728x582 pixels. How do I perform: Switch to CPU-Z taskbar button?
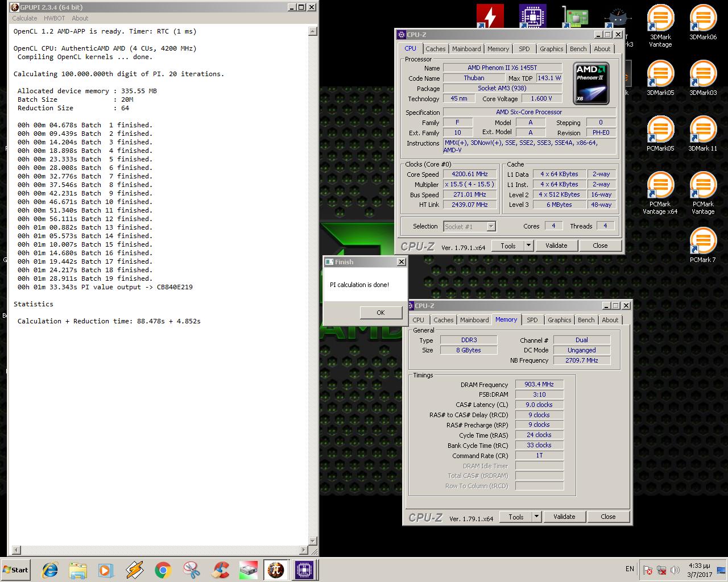pyautogui.click(x=304, y=570)
